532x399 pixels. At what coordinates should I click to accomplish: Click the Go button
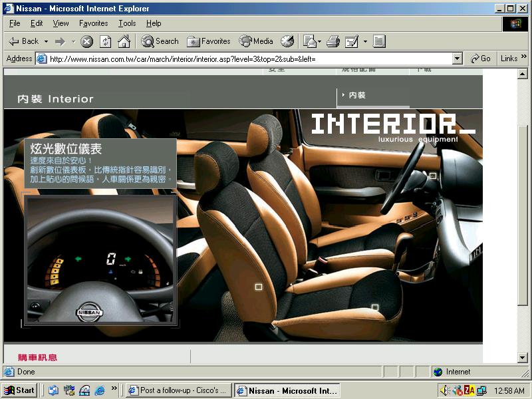[481, 59]
